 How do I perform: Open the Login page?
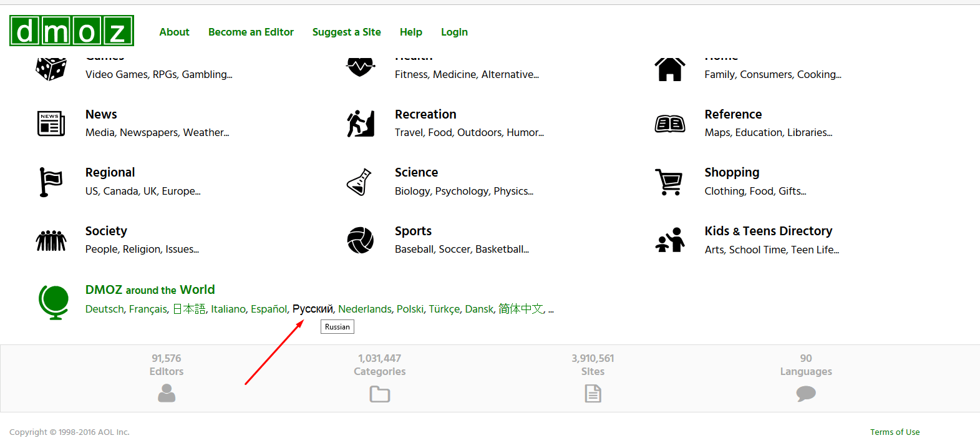click(x=454, y=32)
